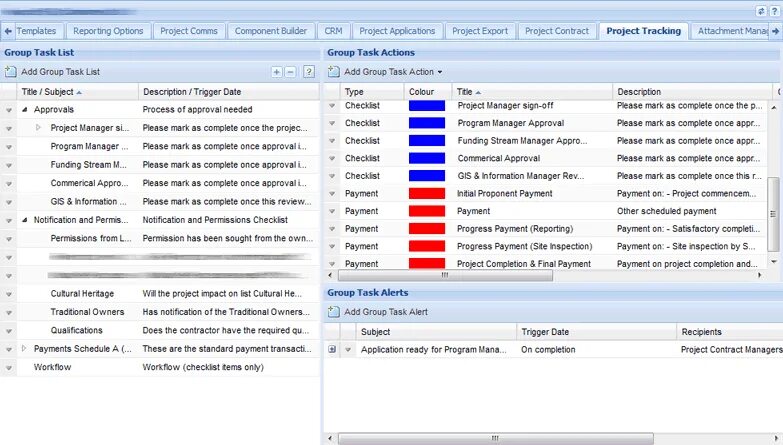Click blue swatch for Program Manager Approval
This screenshot has height=445, width=783.
pyautogui.click(x=427, y=123)
